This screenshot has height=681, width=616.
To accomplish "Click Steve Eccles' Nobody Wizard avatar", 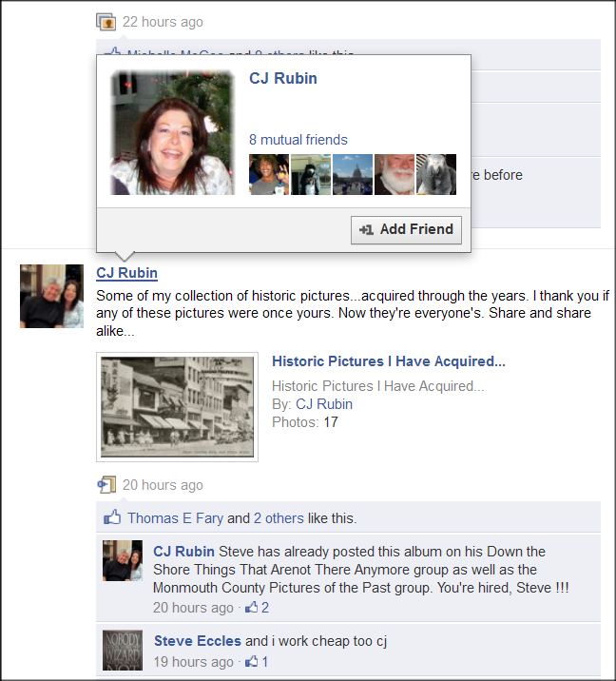I will (123, 651).
